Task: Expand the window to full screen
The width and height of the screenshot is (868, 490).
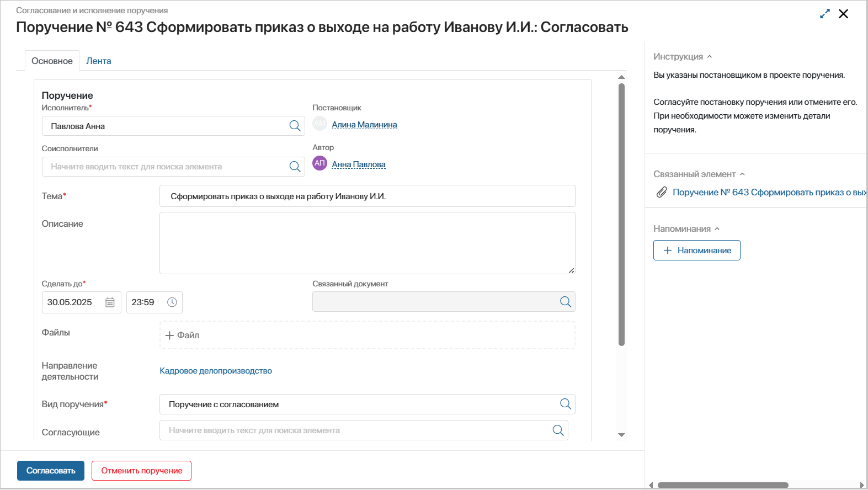Action: tap(824, 14)
